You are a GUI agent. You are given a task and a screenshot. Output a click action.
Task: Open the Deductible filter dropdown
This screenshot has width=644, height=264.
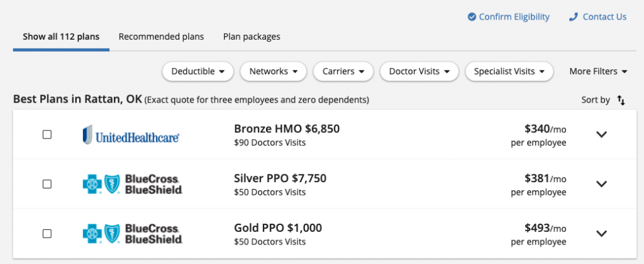[x=198, y=71]
